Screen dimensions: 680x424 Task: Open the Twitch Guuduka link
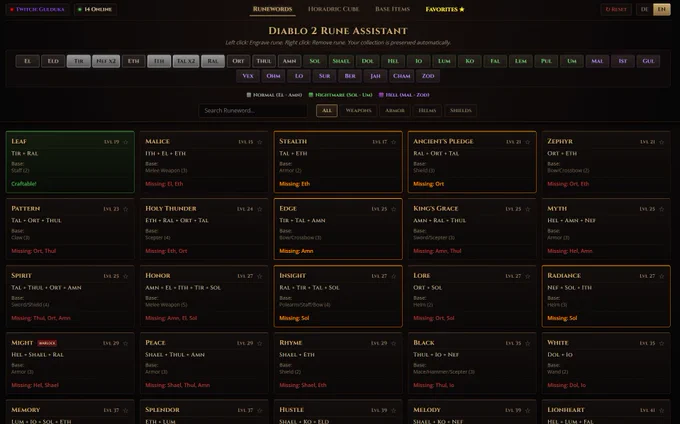point(37,9)
